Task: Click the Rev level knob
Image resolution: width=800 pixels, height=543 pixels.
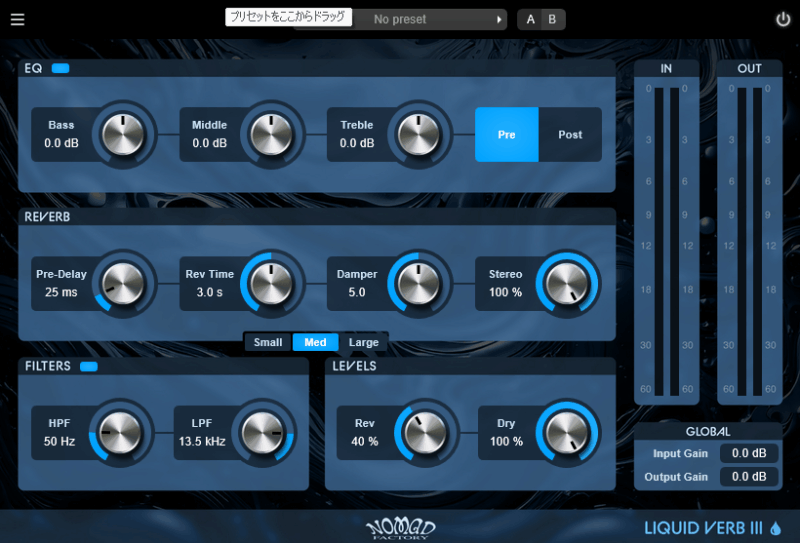Action: pos(426,433)
